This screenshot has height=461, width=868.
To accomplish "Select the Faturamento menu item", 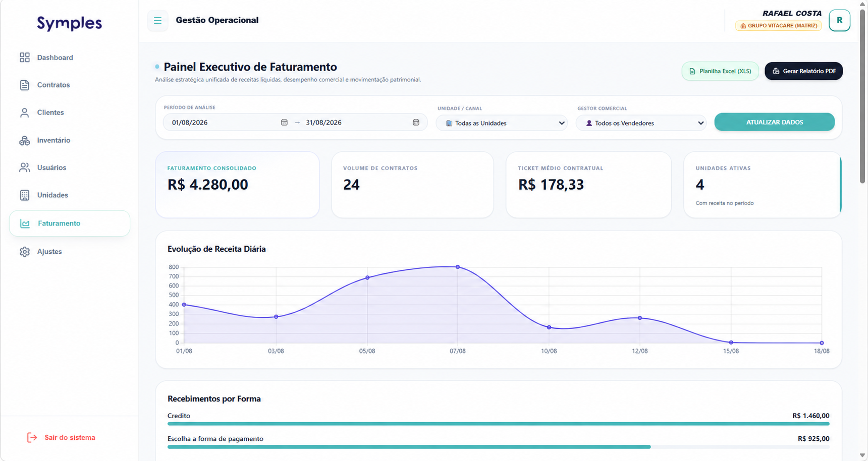I will coord(70,223).
